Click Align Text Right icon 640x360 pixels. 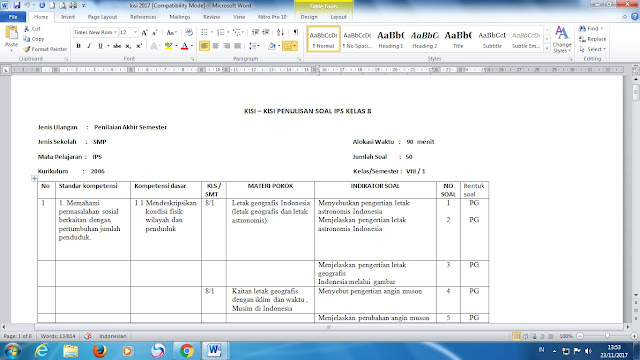tap(226, 46)
